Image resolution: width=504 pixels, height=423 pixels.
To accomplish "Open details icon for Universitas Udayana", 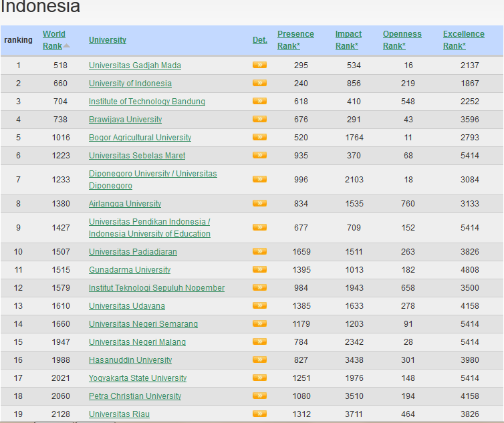I will pyautogui.click(x=259, y=305).
